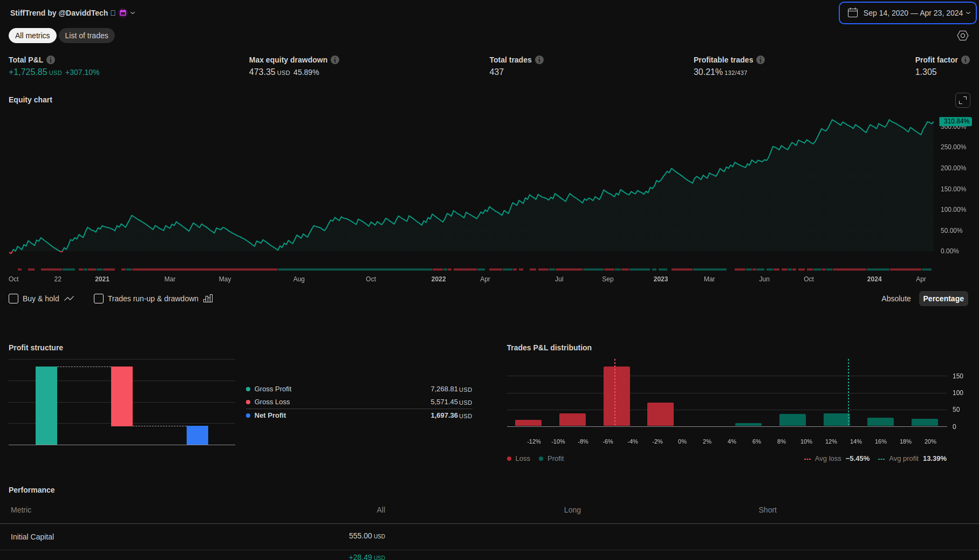The width and height of the screenshot is (979, 560).
Task: Switch to the List of trades tab
Action: pyautogui.click(x=86, y=36)
